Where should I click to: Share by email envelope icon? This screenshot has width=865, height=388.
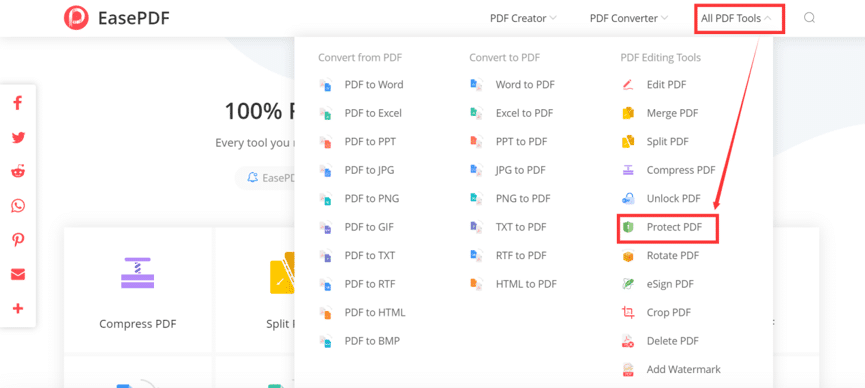(18, 274)
